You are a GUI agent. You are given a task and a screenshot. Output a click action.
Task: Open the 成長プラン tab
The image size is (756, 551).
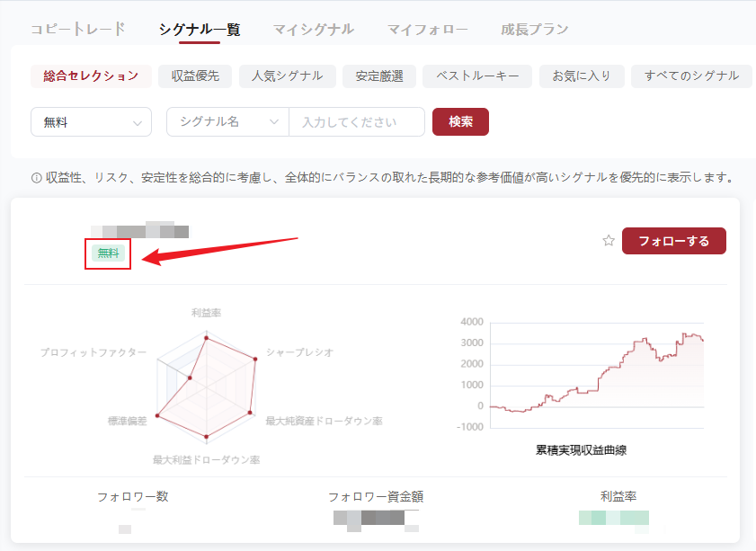[x=535, y=30]
